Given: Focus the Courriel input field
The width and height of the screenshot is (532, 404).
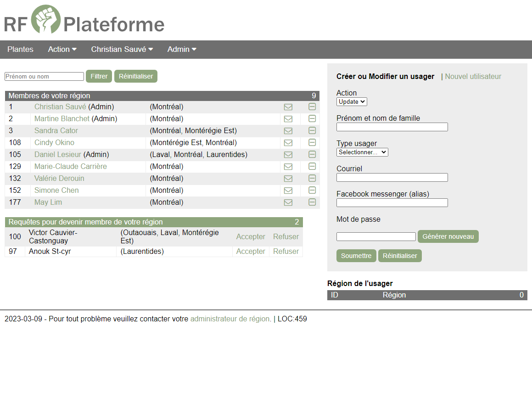Looking at the screenshot, I should click(392, 177).
